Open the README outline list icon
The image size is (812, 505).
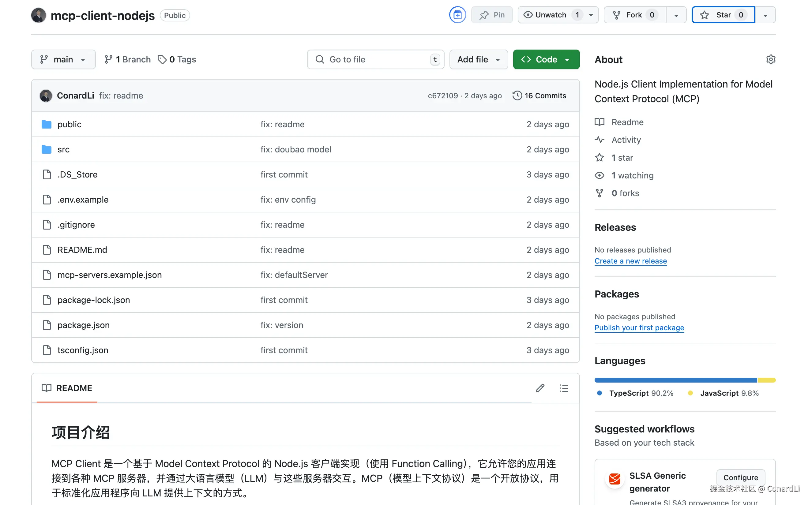tap(564, 388)
